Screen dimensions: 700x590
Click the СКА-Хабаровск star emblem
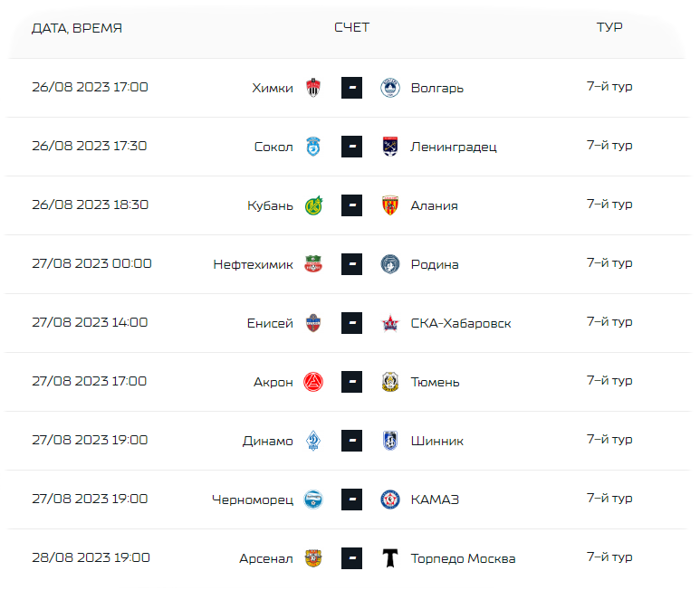(390, 323)
